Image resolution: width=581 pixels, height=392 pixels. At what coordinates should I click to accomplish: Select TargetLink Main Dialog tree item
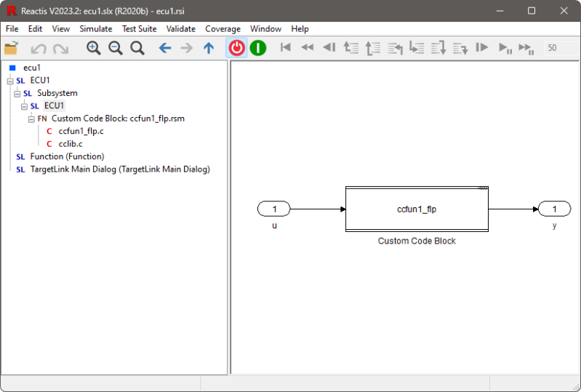point(120,169)
